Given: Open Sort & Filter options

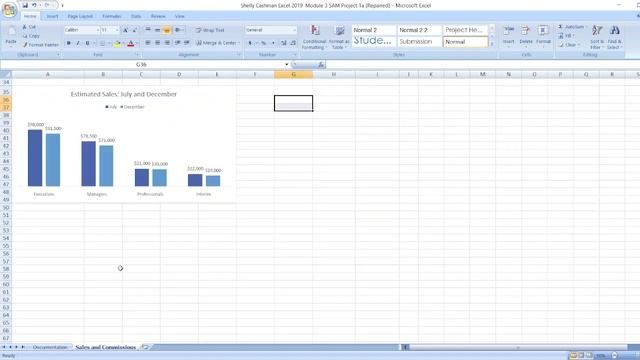Looking at the screenshot, I should tap(597, 38).
